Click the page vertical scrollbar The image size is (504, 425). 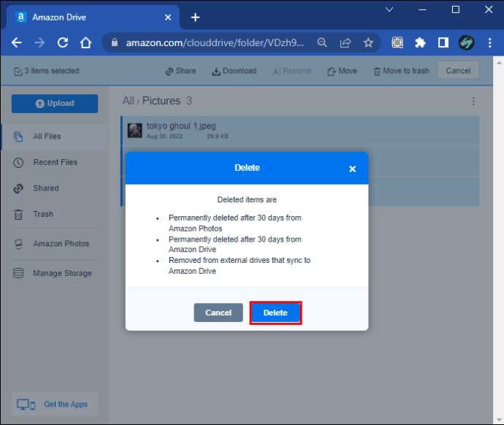pos(499,240)
